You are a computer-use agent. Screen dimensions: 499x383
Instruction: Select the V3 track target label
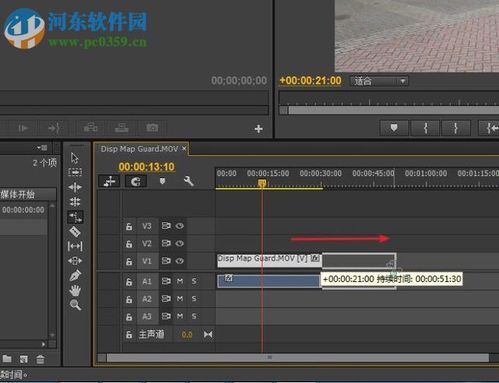point(147,226)
